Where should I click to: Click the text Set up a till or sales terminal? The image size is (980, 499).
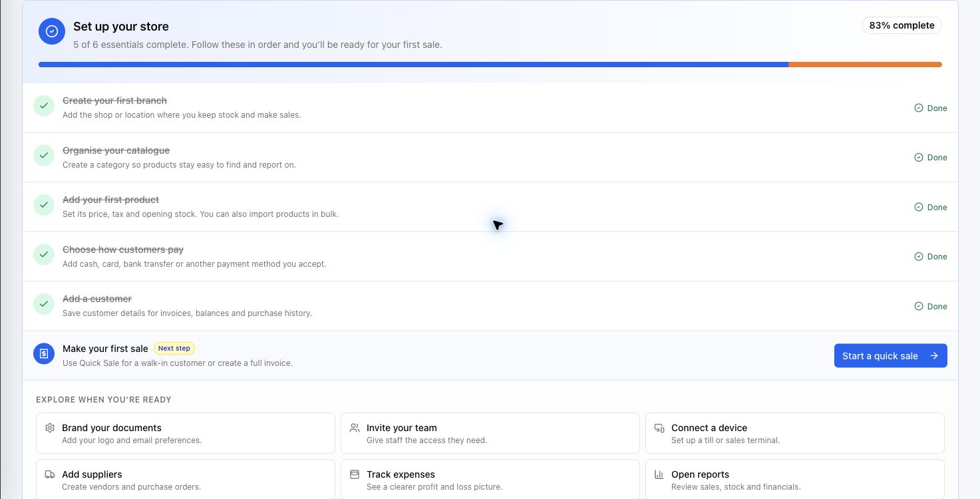(726, 440)
